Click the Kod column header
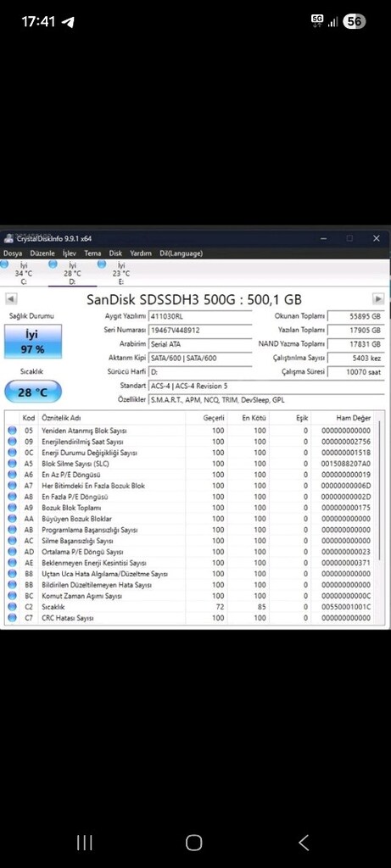 (29, 418)
